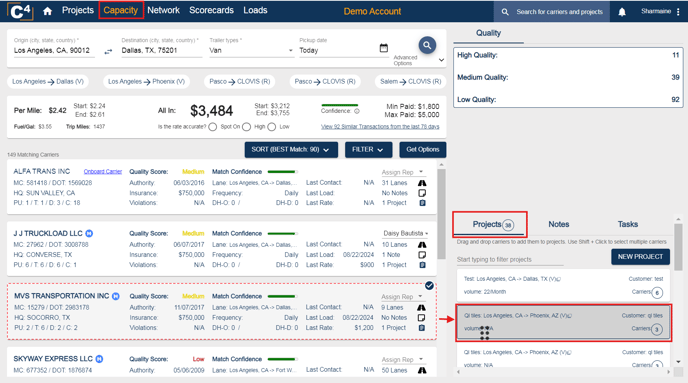Select the Low rate radio

272,127
